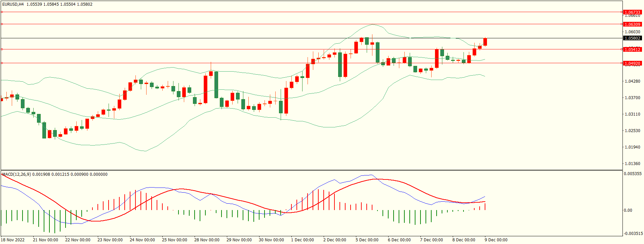Click left handle of the 1.06733 line
Screen dimensions: 644x244
click(x=2, y=12)
